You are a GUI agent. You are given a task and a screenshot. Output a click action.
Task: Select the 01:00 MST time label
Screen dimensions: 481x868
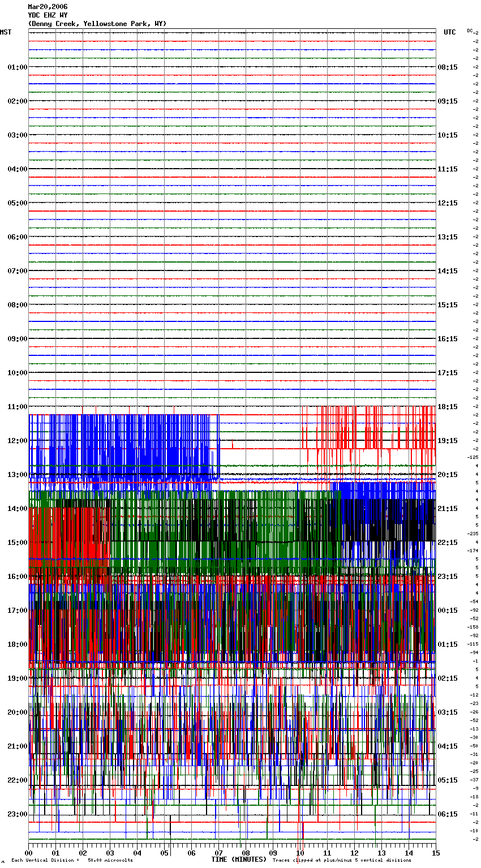[x=18, y=67]
